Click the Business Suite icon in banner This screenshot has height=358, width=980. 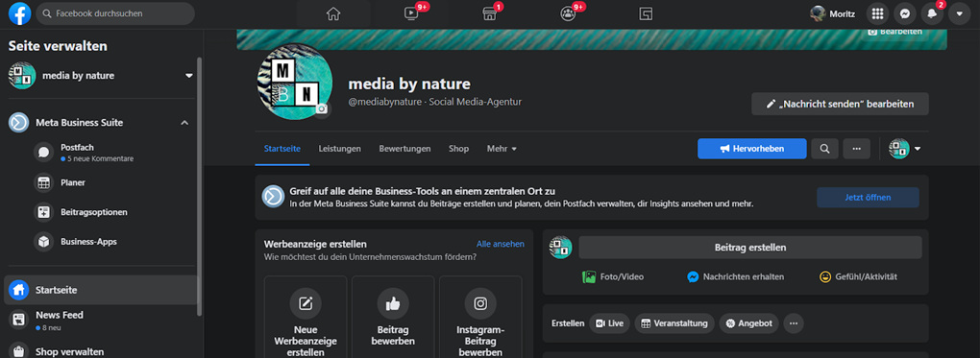click(x=273, y=197)
